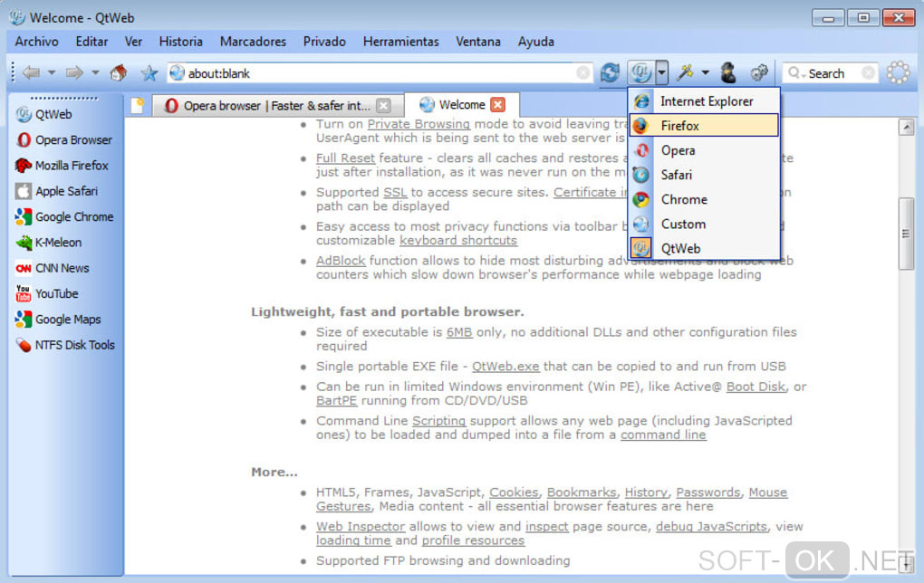Screen dimensions: 924x583
Task: Go to the Home page icon
Action: click(x=119, y=73)
